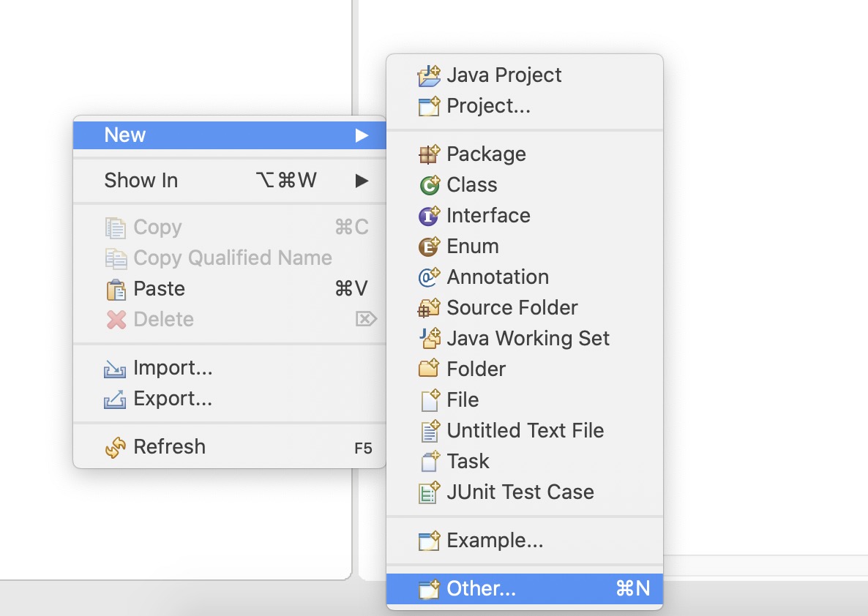Select the Folder menu entry
The height and width of the screenshot is (616, 868).
(x=476, y=369)
